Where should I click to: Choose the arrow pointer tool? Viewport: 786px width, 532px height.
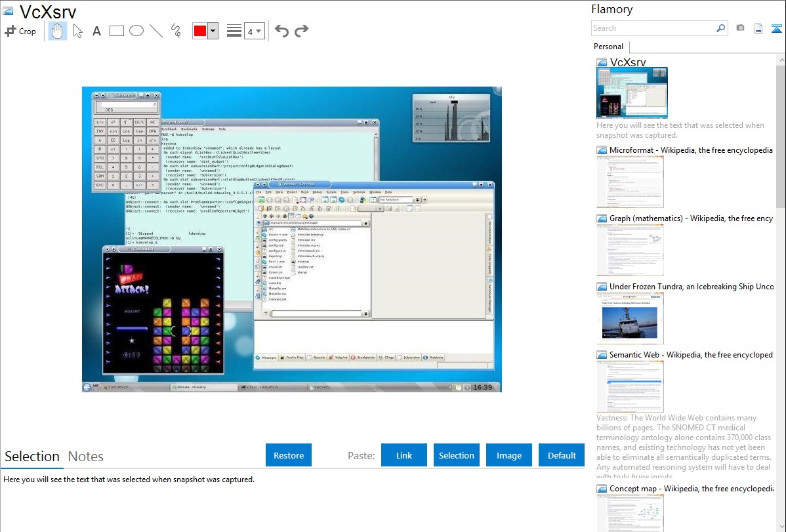(77, 31)
